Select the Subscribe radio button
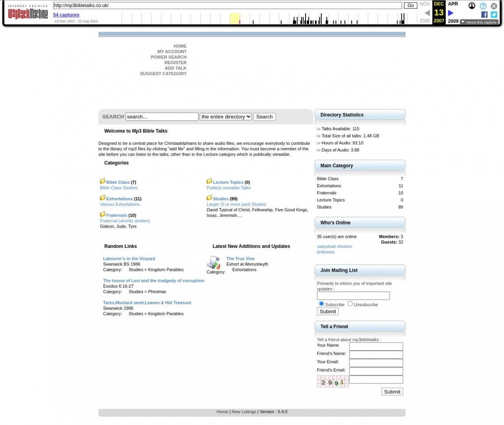This screenshot has width=504, height=425. (x=321, y=304)
